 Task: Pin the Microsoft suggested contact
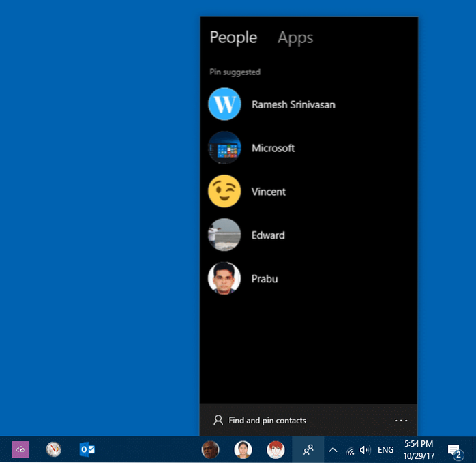273,148
